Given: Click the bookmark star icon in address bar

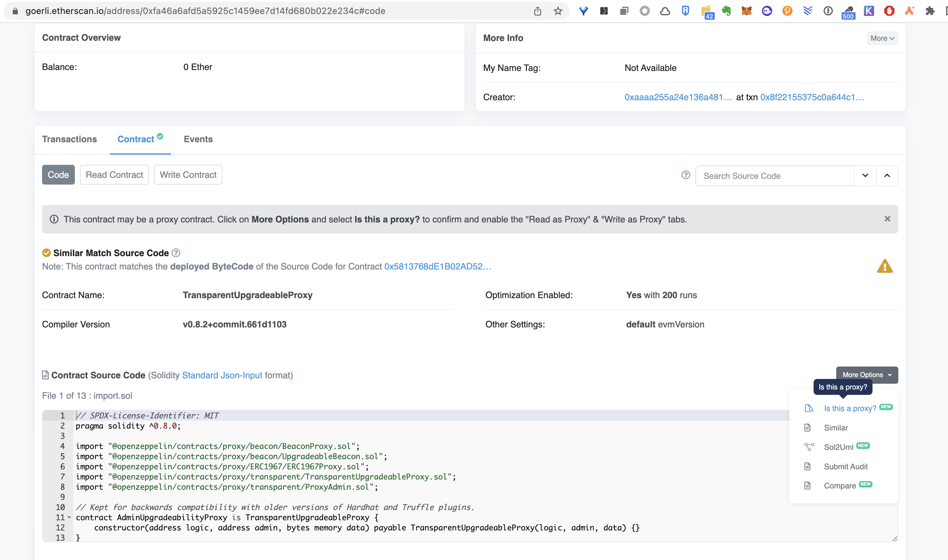Looking at the screenshot, I should [558, 11].
